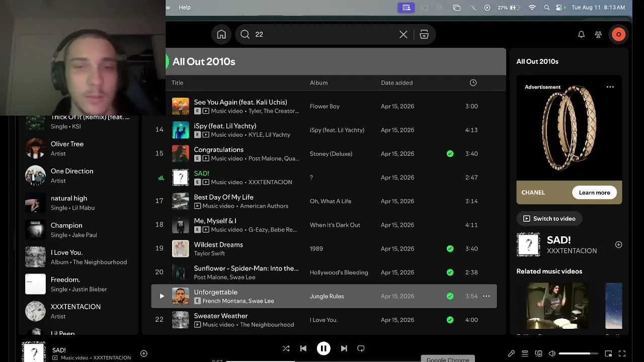Screen dimensions: 644x362
Task: Open Connect to a device
Action: point(538,353)
